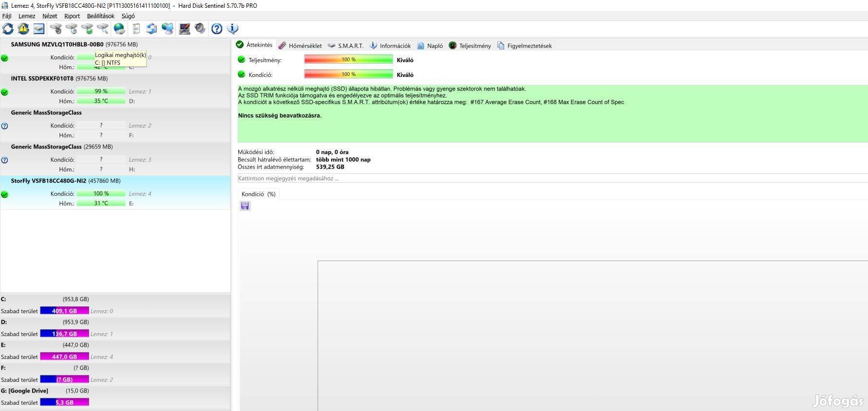Open the Riport menu
The width and height of the screenshot is (868, 411).
pyautogui.click(x=72, y=16)
